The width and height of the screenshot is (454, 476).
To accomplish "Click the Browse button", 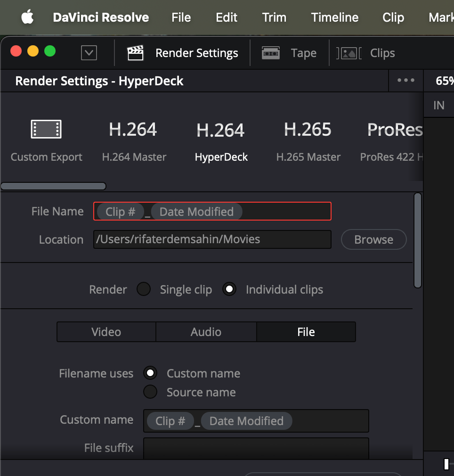I will (373, 239).
